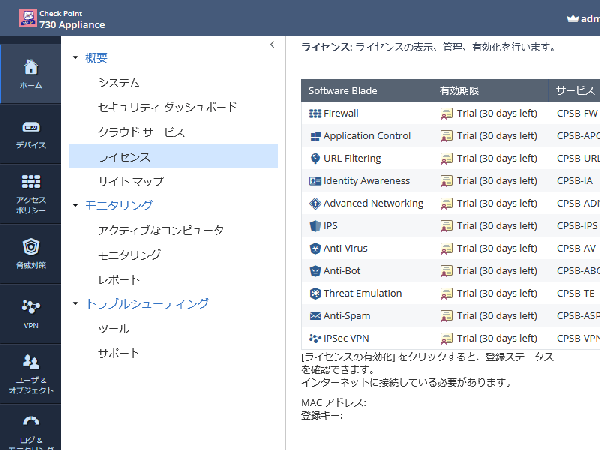Click the trial license icon in Anti-Spam row

coord(447,316)
